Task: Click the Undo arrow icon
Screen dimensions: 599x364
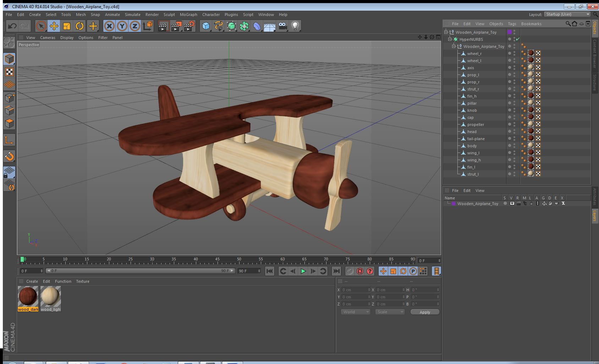Action: pos(12,26)
